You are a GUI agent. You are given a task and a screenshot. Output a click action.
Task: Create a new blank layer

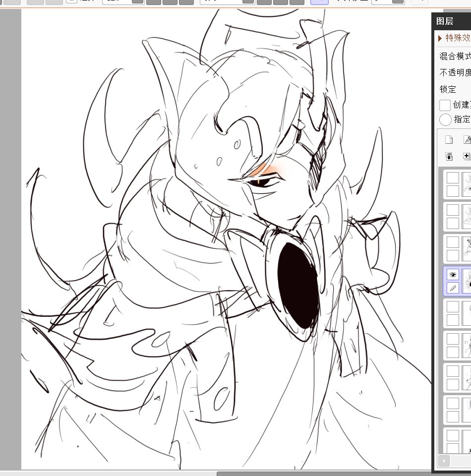click(x=449, y=140)
